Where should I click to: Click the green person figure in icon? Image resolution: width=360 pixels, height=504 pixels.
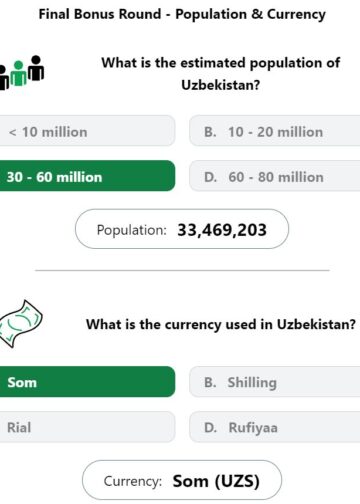pyautogui.click(x=18, y=74)
